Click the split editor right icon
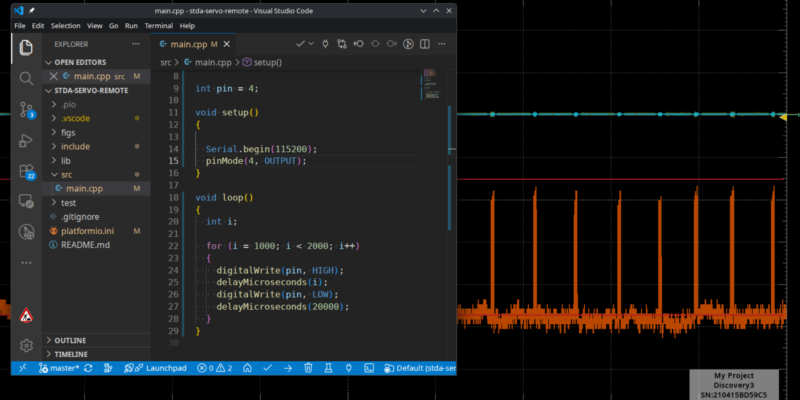This screenshot has width=800, height=400. click(424, 44)
